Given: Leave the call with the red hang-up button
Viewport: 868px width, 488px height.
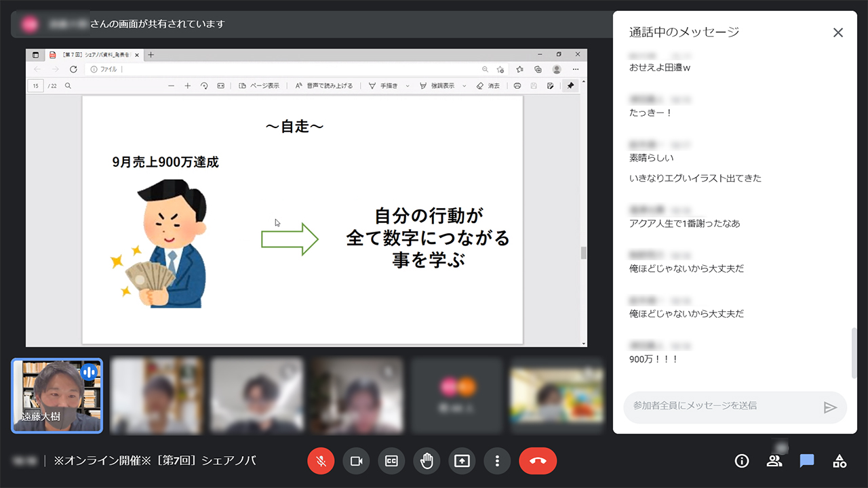Looking at the screenshot, I should click(x=538, y=461).
